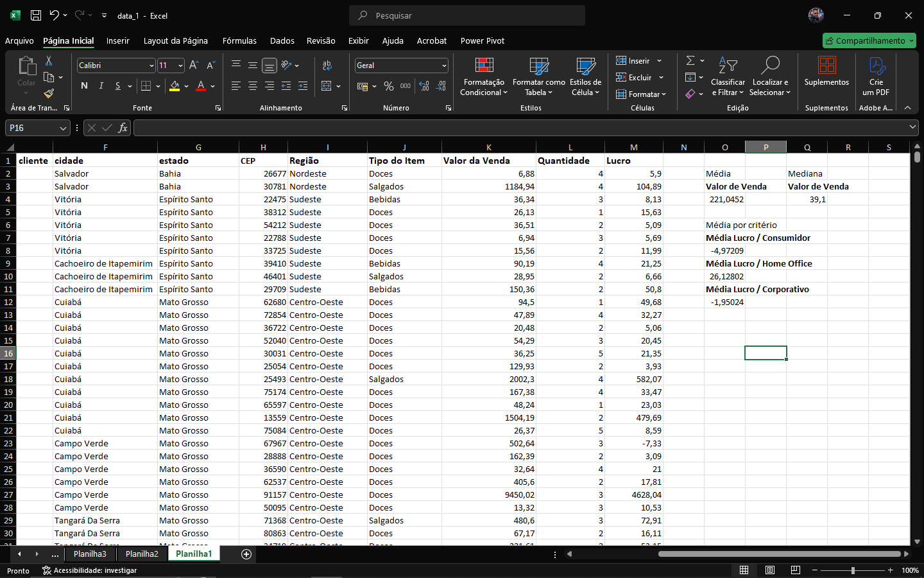Open the Arquivo menu
This screenshot has width=924, height=578.
click(x=19, y=40)
